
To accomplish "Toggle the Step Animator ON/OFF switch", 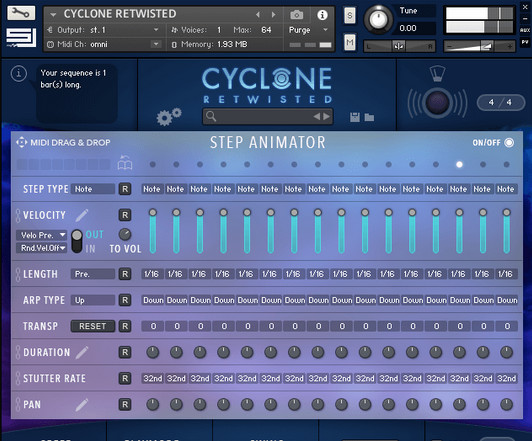I will pyautogui.click(x=509, y=142).
